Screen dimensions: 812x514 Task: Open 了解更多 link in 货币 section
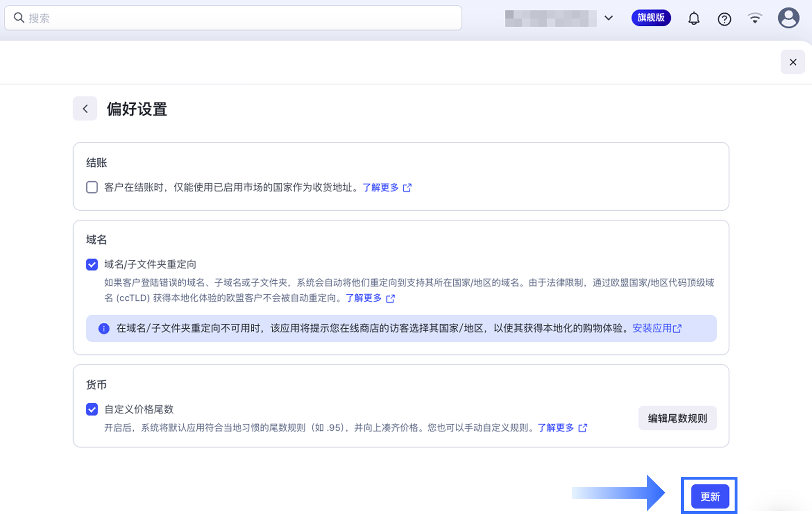coord(556,428)
